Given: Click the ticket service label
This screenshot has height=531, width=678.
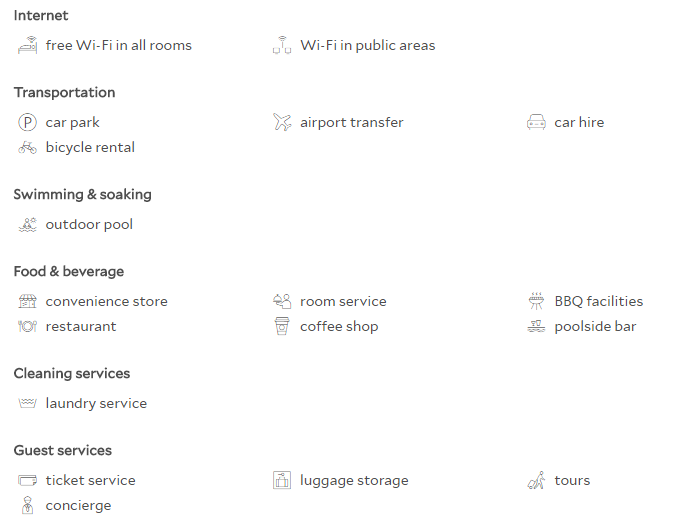Looking at the screenshot, I should point(90,480).
